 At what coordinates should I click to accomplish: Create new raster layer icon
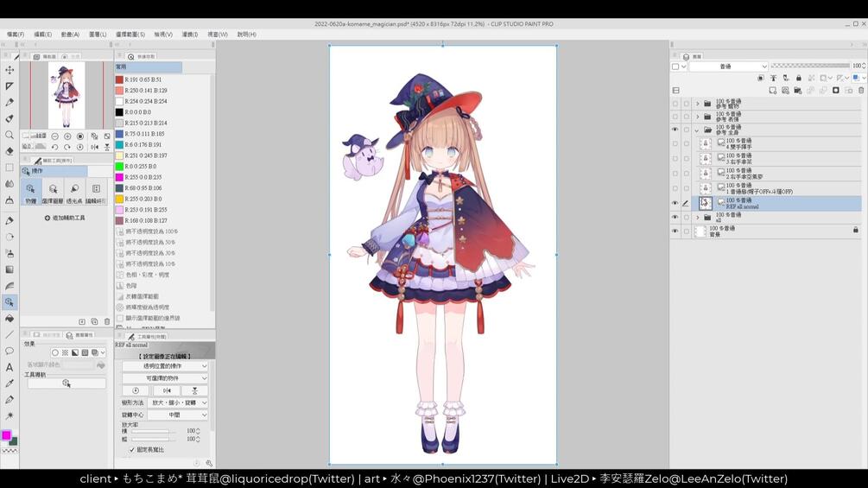coord(773,90)
